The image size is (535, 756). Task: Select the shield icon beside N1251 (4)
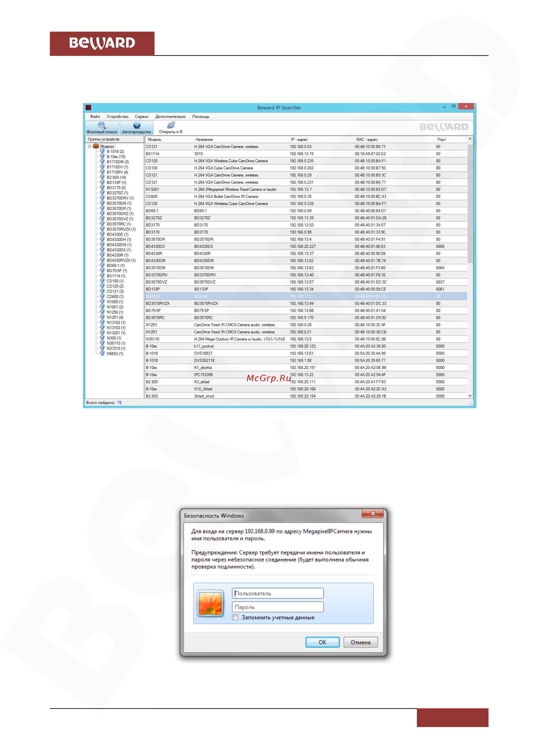(102, 318)
